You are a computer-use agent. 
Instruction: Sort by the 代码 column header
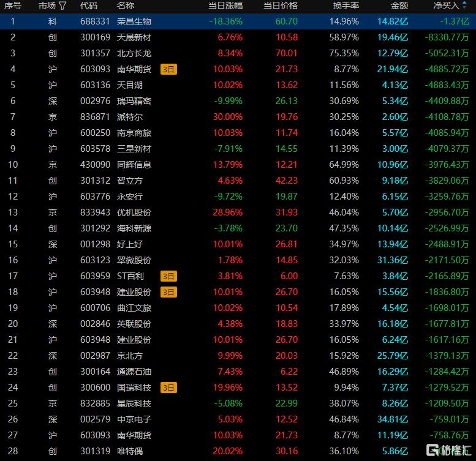coord(89,6)
